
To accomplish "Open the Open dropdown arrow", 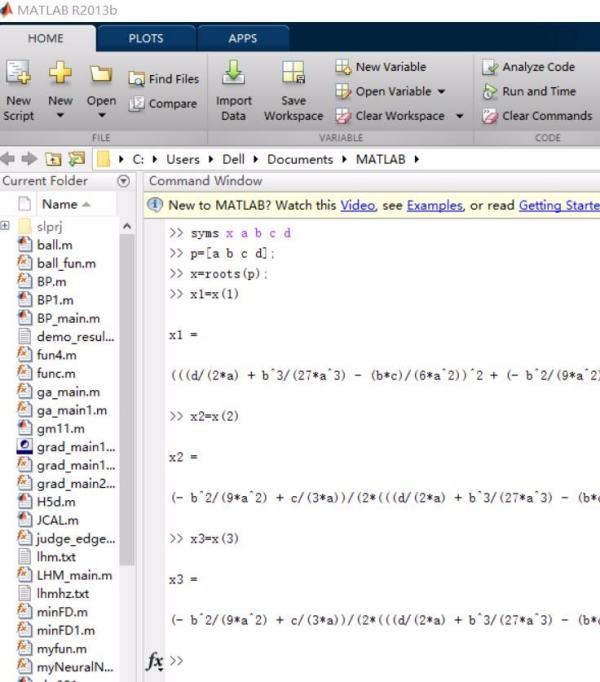I will (x=101, y=115).
